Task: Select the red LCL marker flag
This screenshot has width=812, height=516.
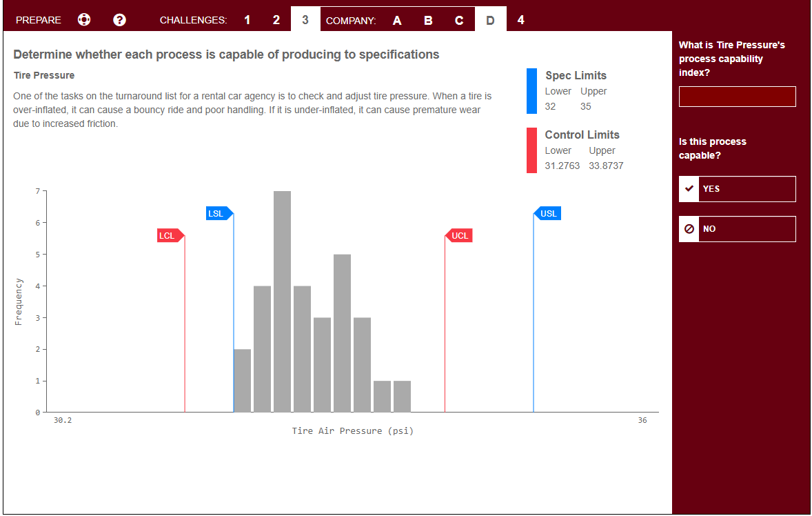Action: 170,236
